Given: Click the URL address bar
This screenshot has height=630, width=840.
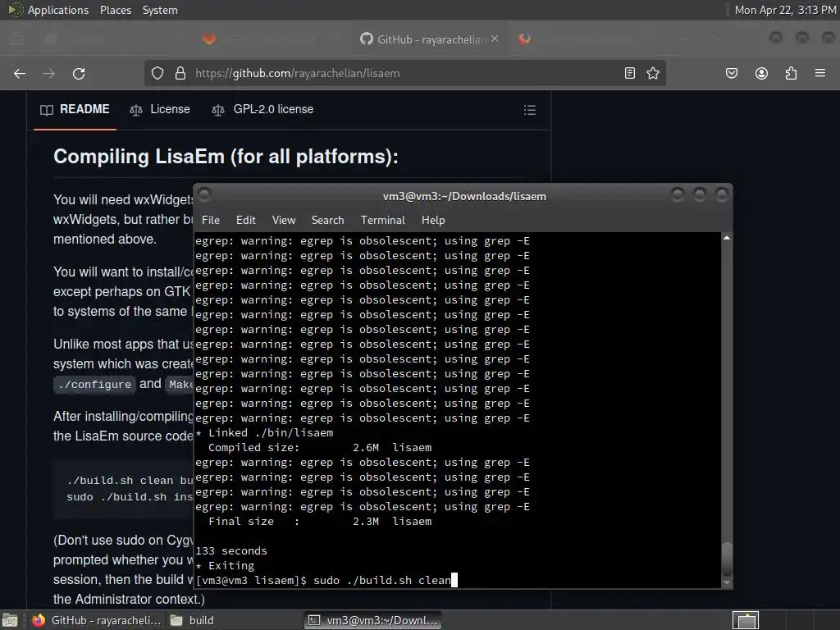Looking at the screenshot, I should [x=404, y=73].
